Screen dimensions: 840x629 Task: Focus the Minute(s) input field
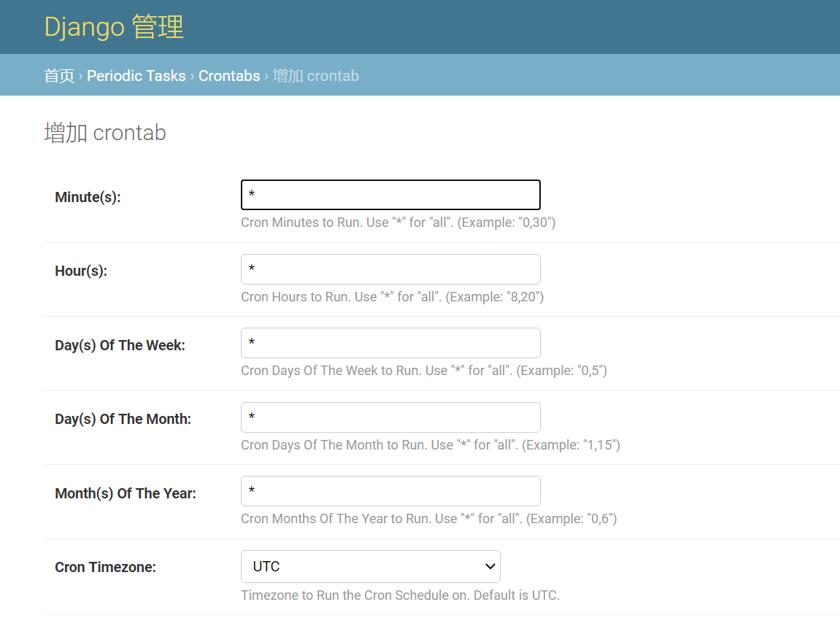pos(390,195)
